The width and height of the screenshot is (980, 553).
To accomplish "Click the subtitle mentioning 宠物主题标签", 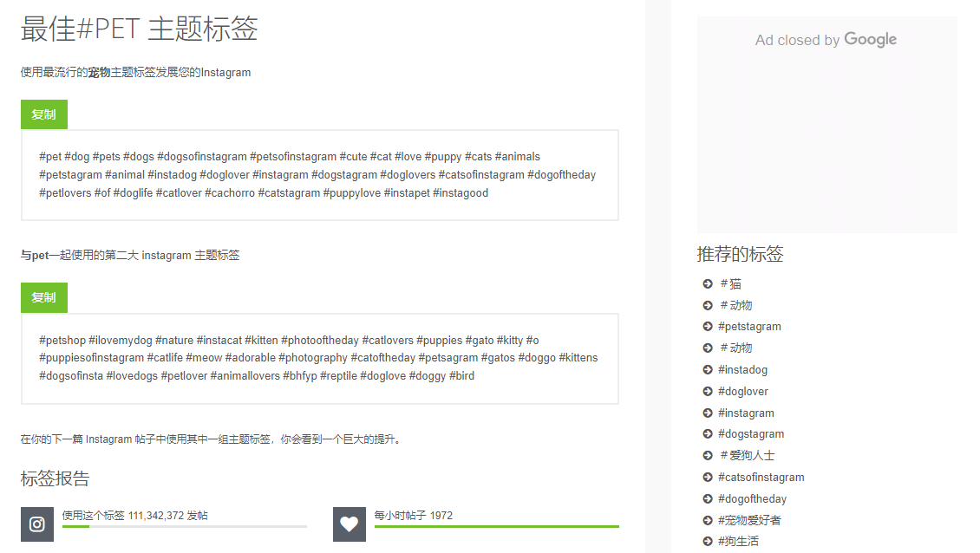I will 135,73.
